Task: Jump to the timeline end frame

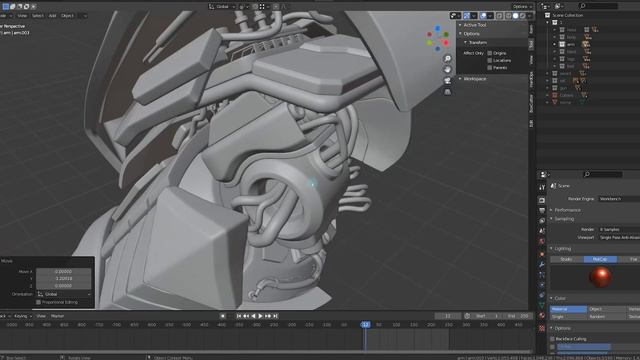Action: point(276,316)
